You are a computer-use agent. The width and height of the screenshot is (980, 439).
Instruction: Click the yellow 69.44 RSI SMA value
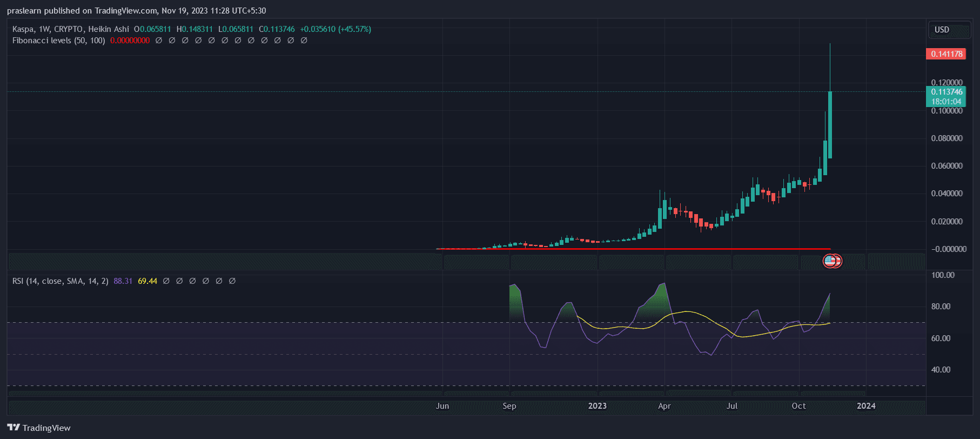click(147, 281)
